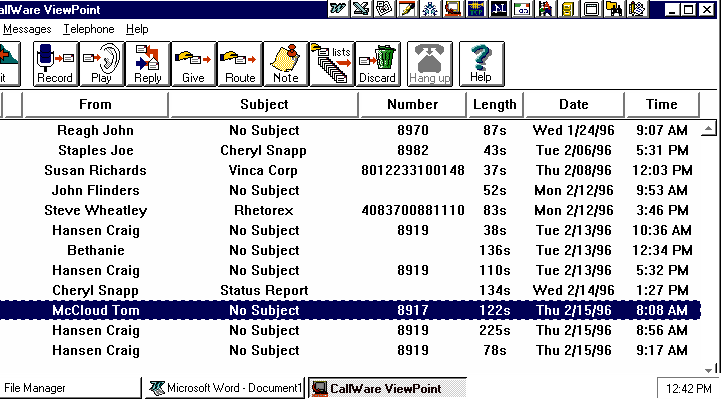
Task: Select the Steve Wheatley Rhetorex message
Action: click(x=350, y=211)
